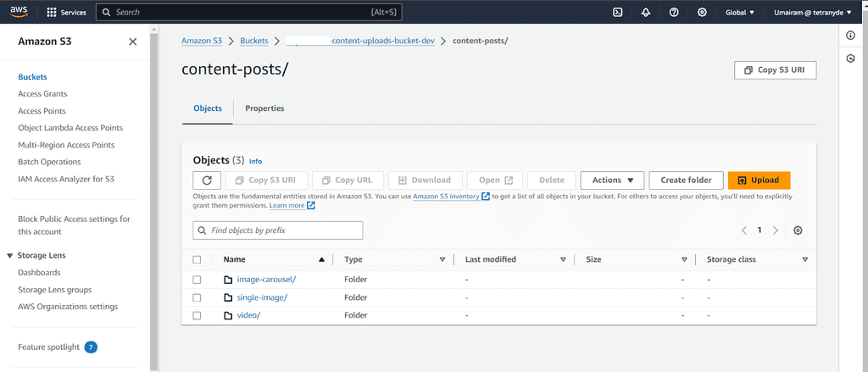Image resolution: width=868 pixels, height=372 pixels.
Task: Open the Services grid menu
Action: tap(66, 12)
